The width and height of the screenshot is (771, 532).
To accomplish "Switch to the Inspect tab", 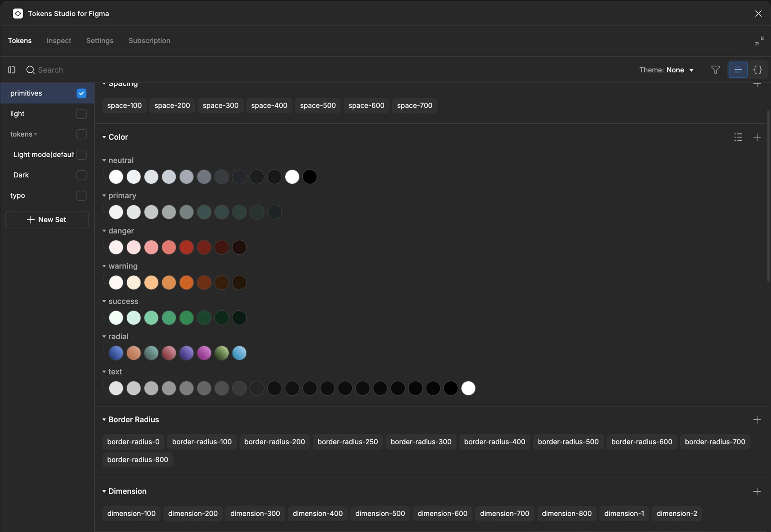I will 59,41.
